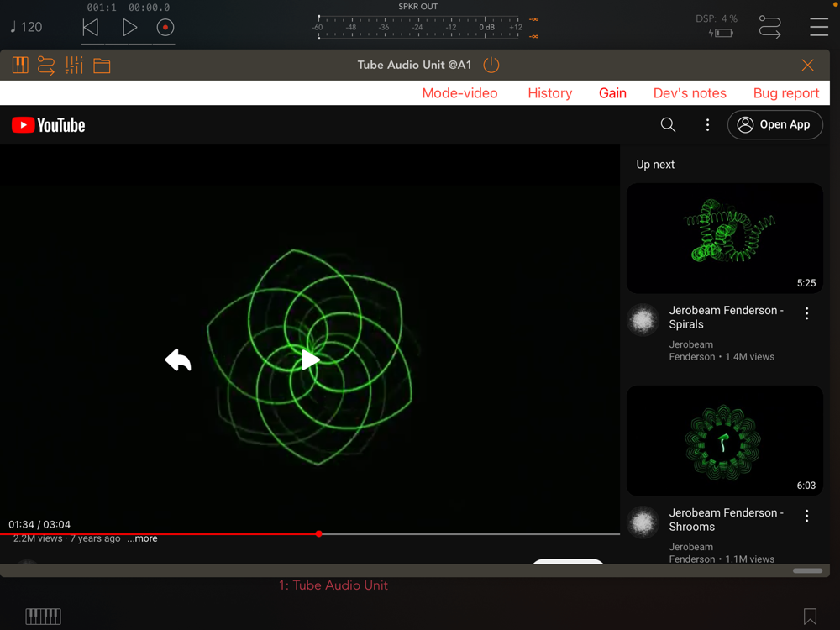Click the battery indicator under DSP
840x630 pixels.
pos(721,34)
